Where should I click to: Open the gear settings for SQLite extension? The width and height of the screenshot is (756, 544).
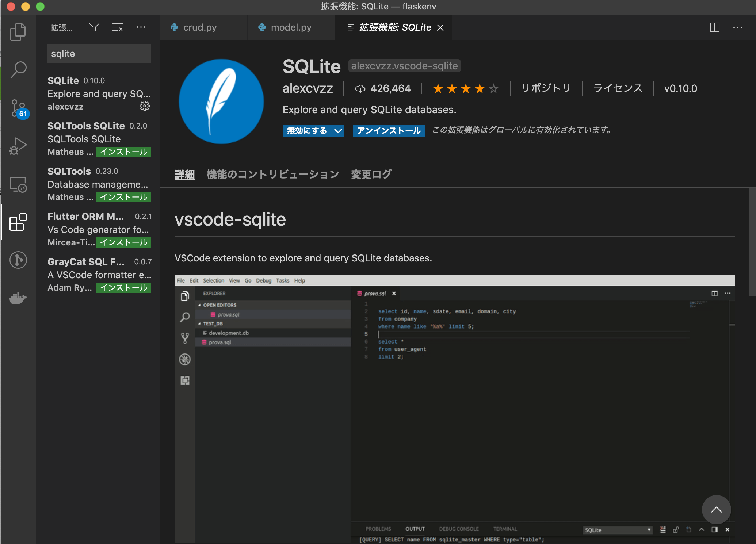click(145, 106)
